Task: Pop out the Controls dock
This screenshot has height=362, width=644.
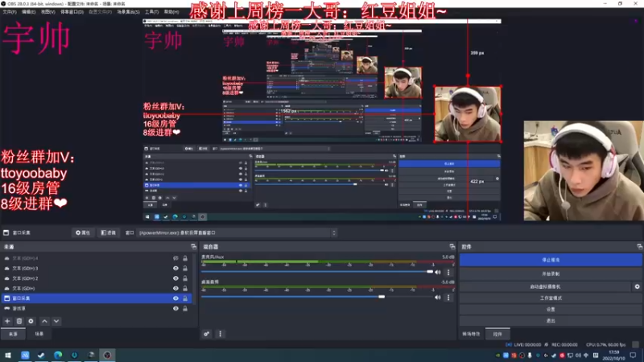Action: tap(639, 247)
